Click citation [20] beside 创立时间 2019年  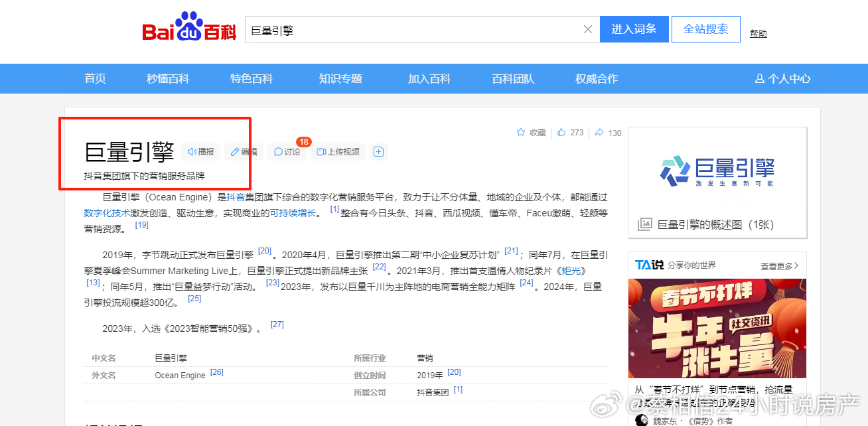tap(454, 372)
